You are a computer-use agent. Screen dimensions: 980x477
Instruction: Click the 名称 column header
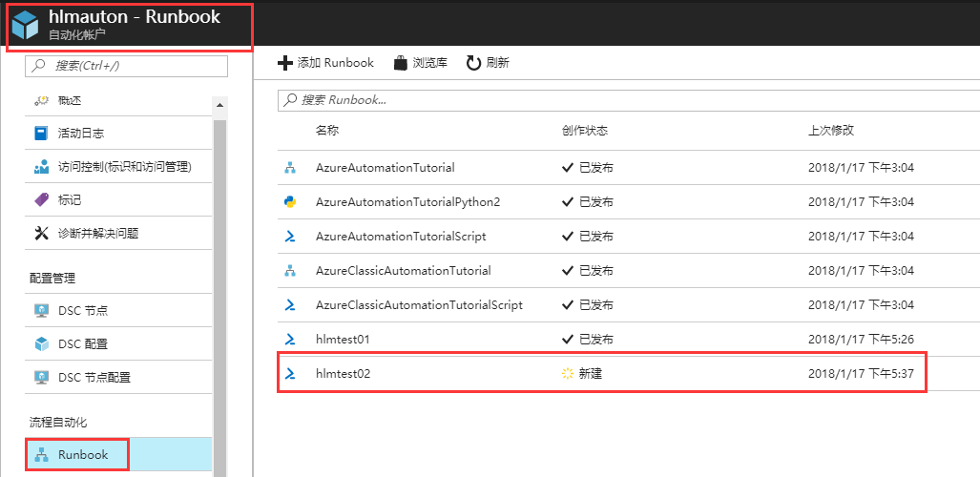pyautogui.click(x=327, y=131)
